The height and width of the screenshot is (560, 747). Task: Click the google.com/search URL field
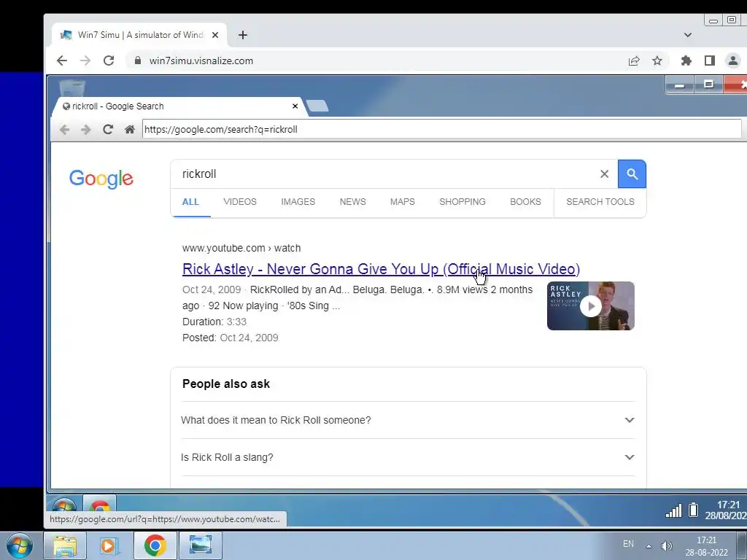tap(441, 129)
